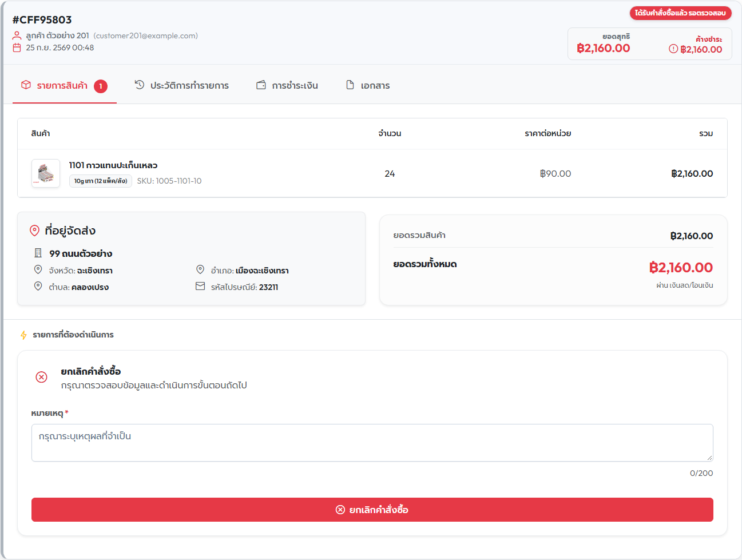The image size is (742, 560).
Task: Click the ยอดรวมสินค้า label
Action: pyautogui.click(x=419, y=235)
